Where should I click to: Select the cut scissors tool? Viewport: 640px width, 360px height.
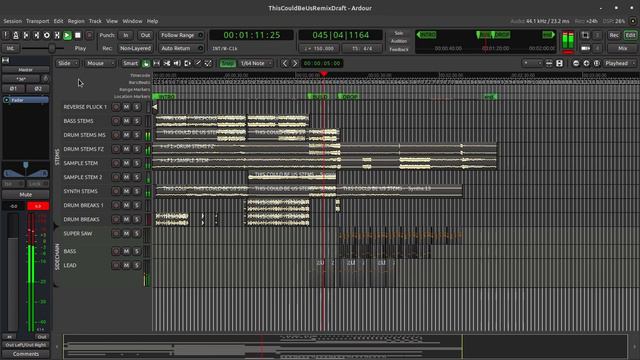click(x=167, y=63)
